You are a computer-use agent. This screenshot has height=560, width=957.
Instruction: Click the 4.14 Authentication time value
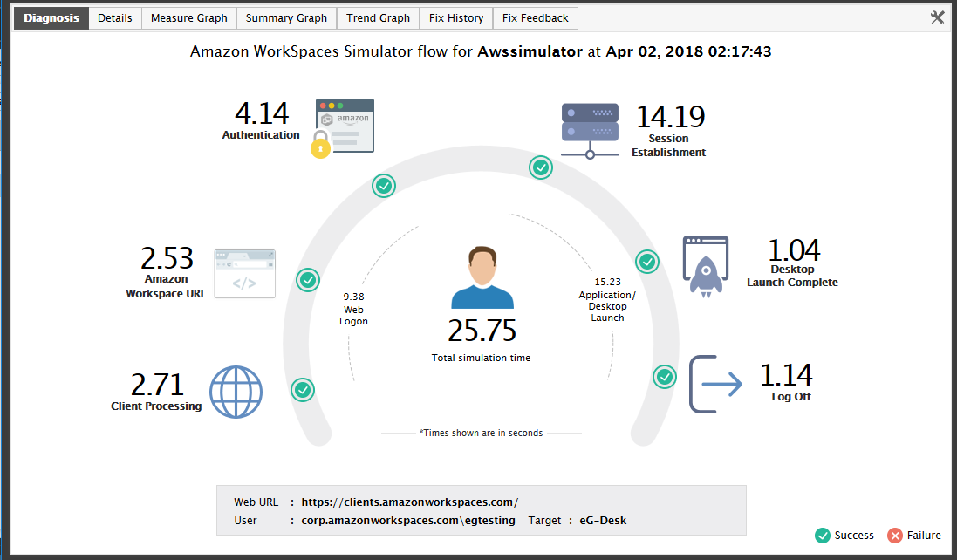pyautogui.click(x=262, y=113)
